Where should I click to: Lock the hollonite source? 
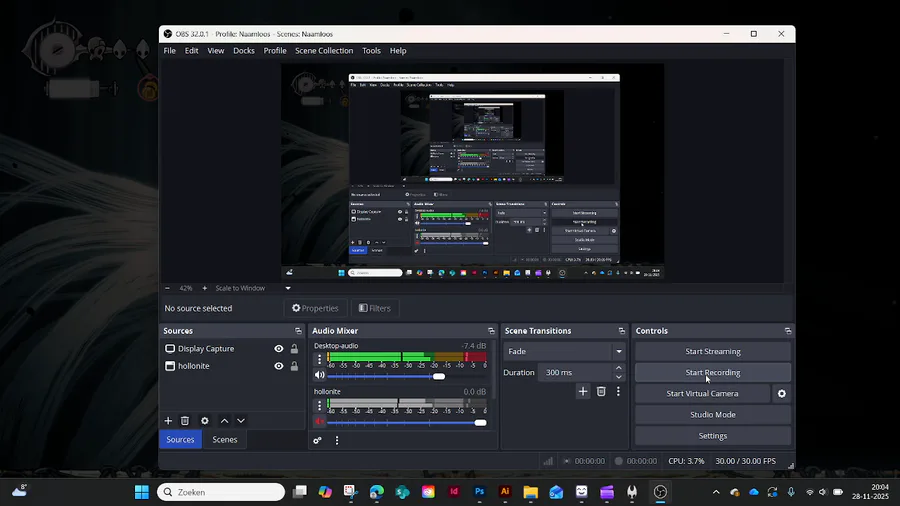pos(294,366)
